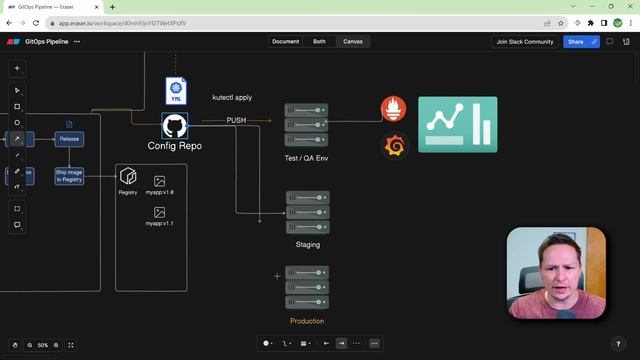This screenshot has height=360, width=640.
Task: Open the 50% zoom level value
Action: [x=43, y=345]
